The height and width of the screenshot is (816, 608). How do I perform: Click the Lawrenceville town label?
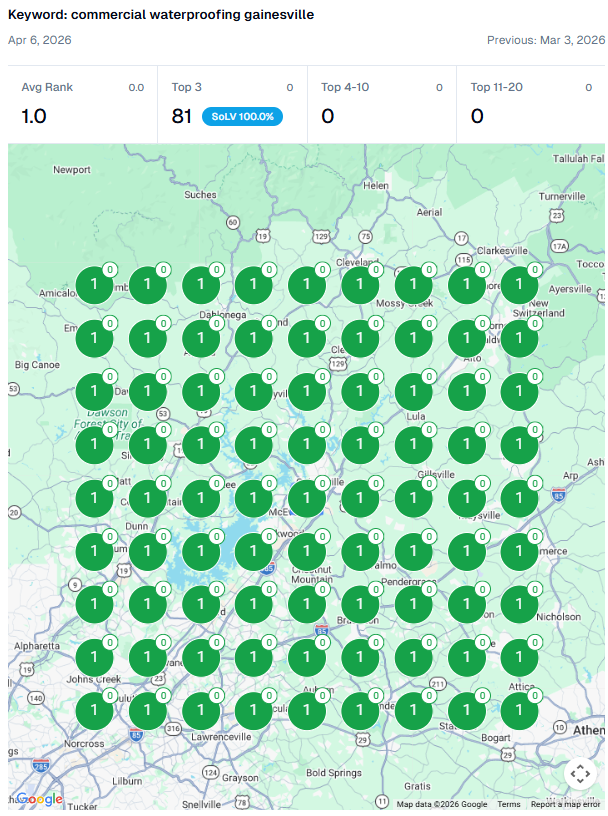221,737
